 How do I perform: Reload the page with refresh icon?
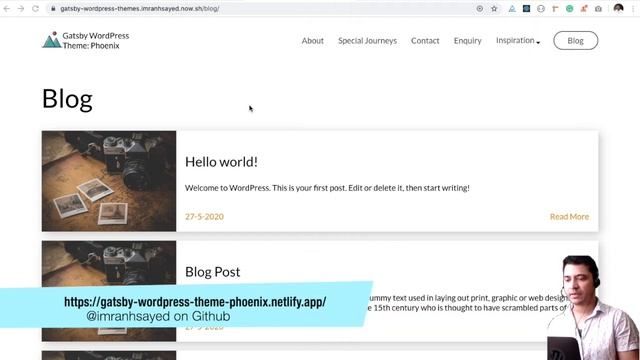tap(36, 9)
